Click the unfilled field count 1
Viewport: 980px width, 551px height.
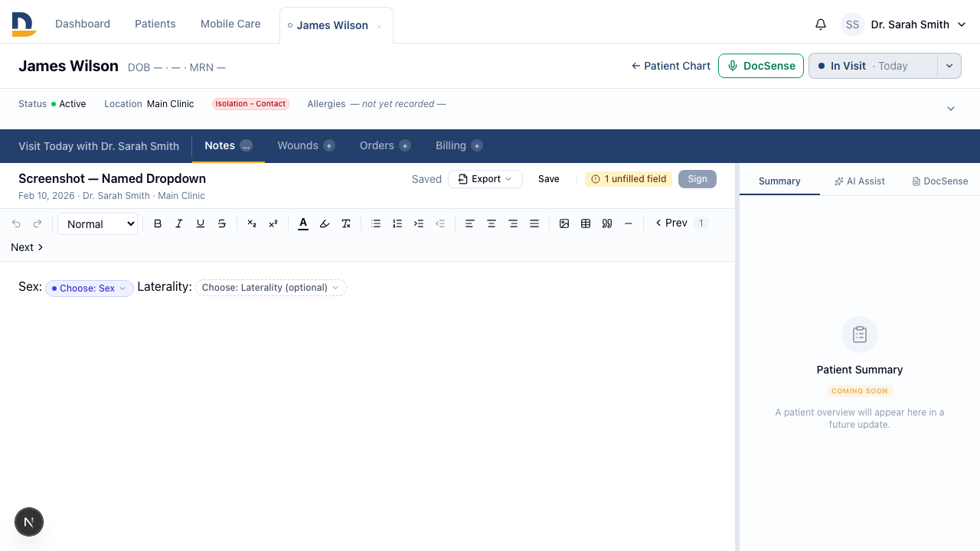point(701,223)
